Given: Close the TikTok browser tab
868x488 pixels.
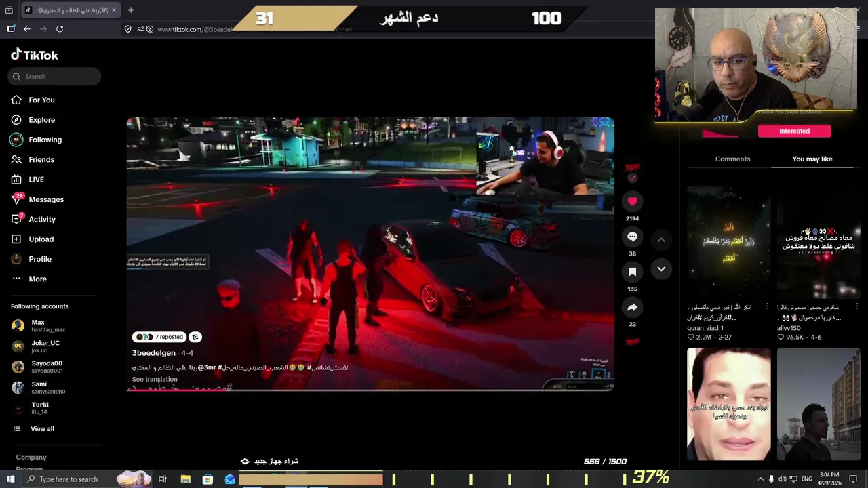Looking at the screenshot, I should 114,10.
